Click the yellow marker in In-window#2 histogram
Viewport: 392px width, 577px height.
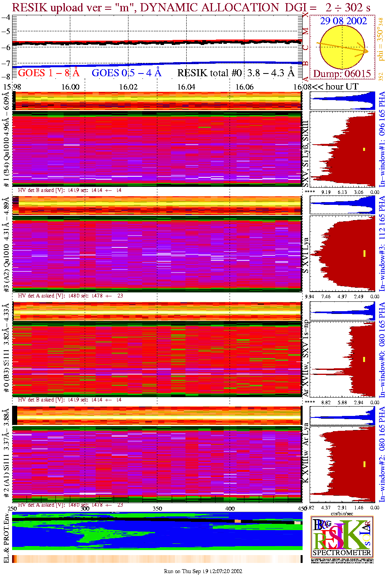point(364,464)
